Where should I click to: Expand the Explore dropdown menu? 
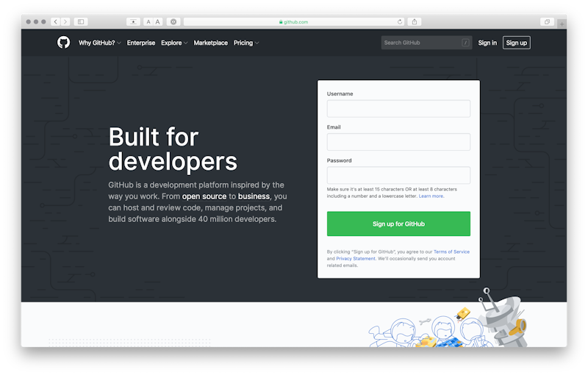(174, 43)
